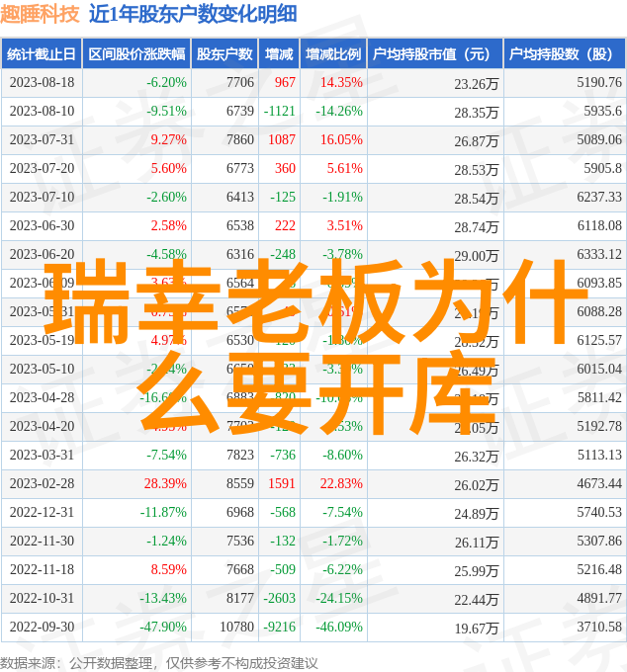Click the date cell 2023-08-10
The image size is (627, 672).
tap(42, 111)
